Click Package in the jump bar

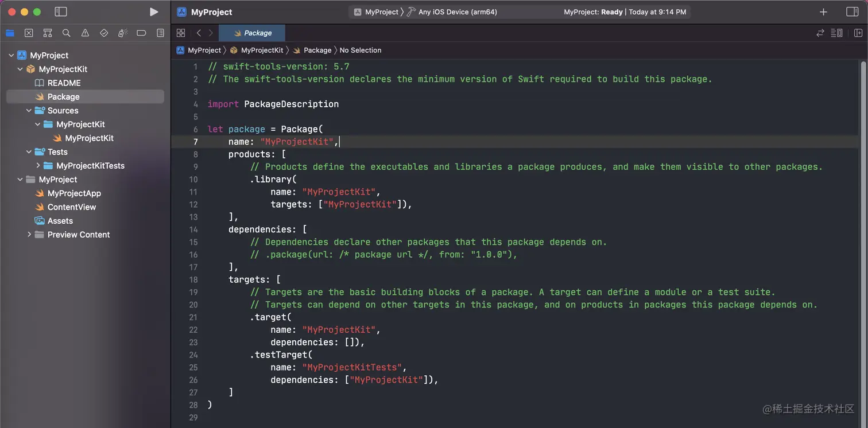(x=312, y=50)
